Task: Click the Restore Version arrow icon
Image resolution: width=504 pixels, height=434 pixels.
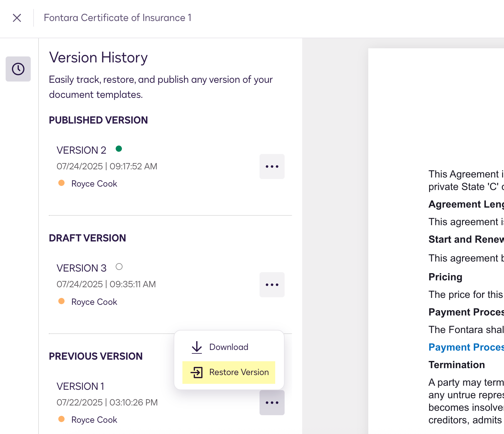Action: [197, 372]
